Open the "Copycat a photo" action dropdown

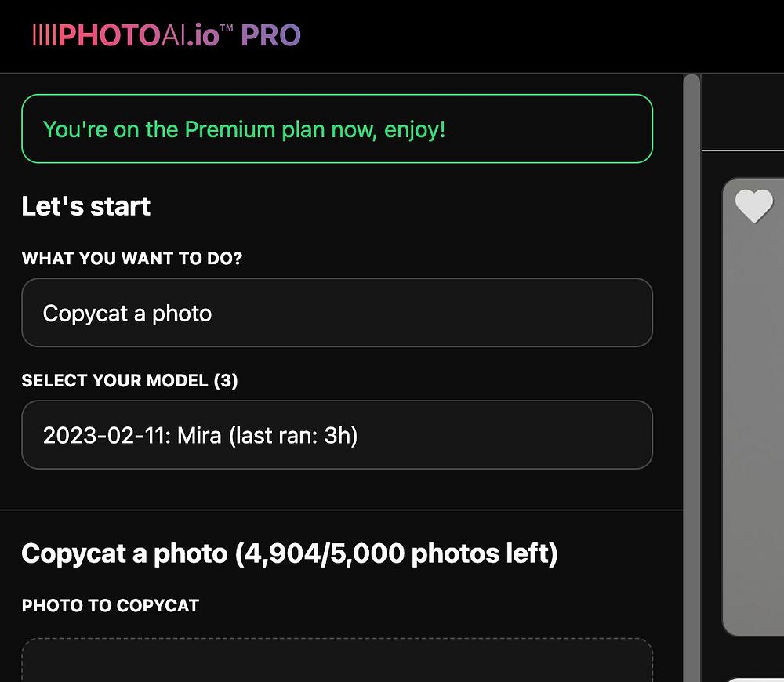click(x=337, y=313)
